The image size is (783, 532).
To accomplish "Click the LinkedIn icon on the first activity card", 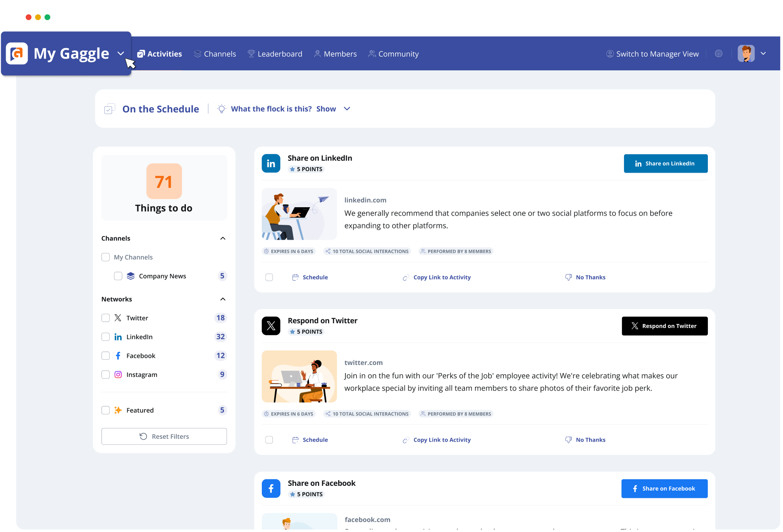I will pyautogui.click(x=271, y=163).
